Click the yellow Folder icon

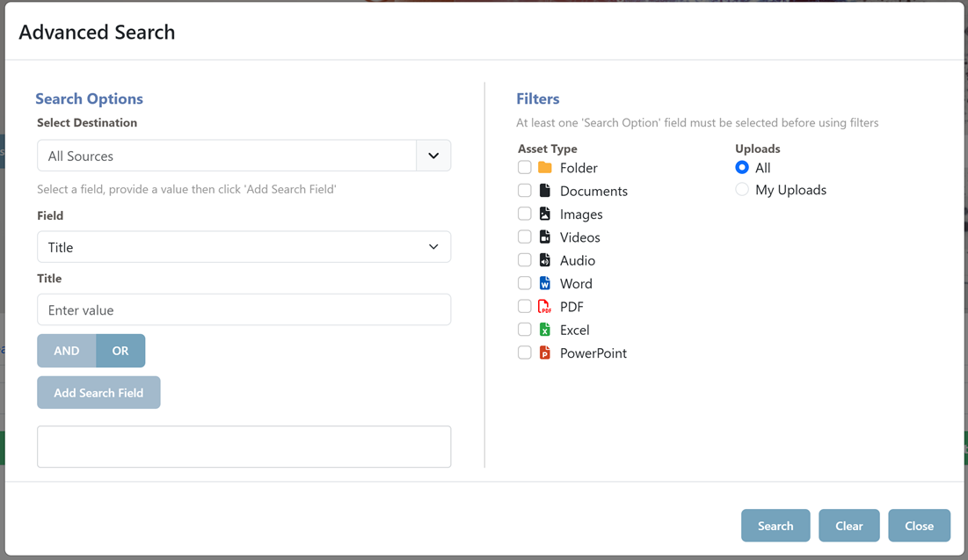pyautogui.click(x=544, y=167)
